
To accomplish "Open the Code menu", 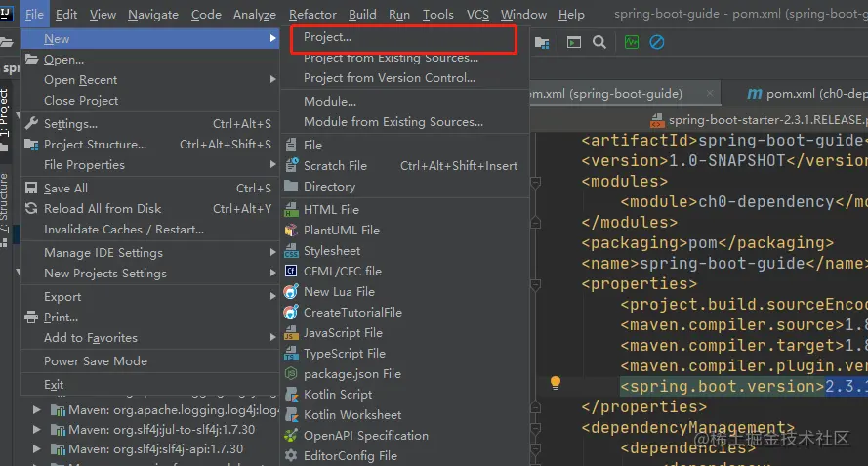I will pyautogui.click(x=206, y=15).
